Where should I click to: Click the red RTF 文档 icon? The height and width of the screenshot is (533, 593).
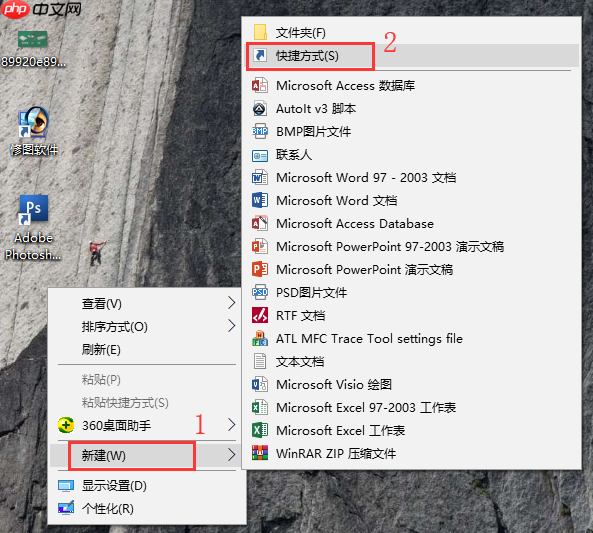tap(260, 315)
